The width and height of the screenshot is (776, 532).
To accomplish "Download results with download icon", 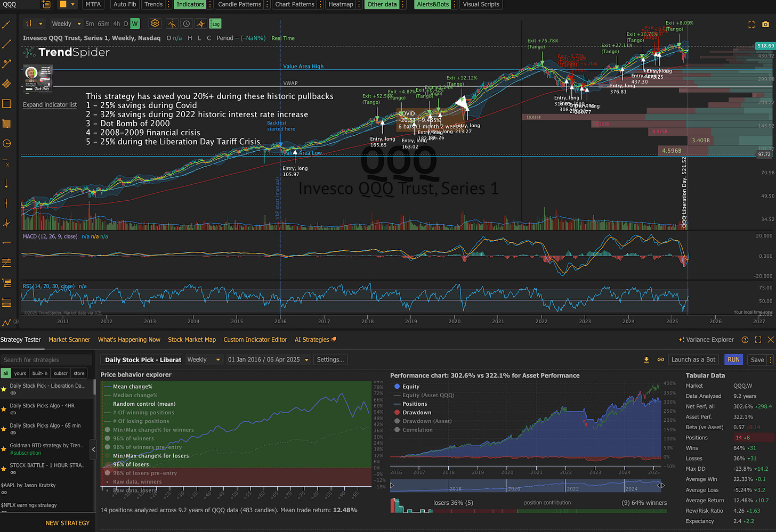I will tap(646, 360).
